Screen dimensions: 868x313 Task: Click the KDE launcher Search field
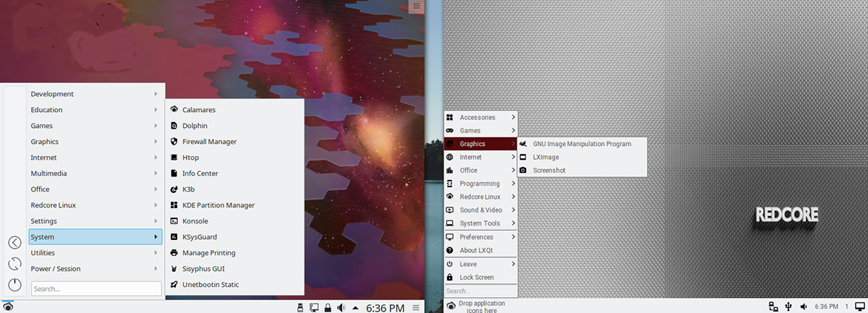[x=96, y=288]
